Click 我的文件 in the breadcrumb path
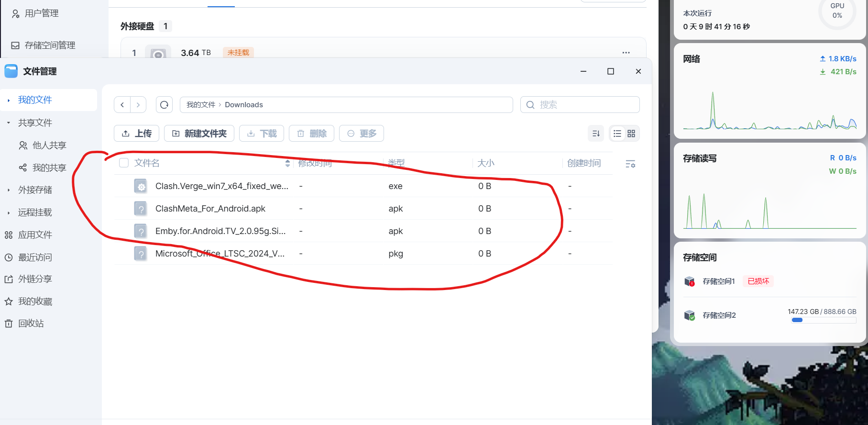The image size is (868, 425). pos(201,105)
